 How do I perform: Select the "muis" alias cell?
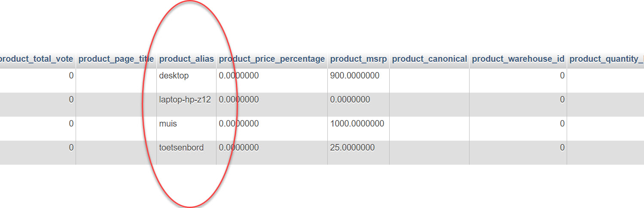pyautogui.click(x=168, y=124)
